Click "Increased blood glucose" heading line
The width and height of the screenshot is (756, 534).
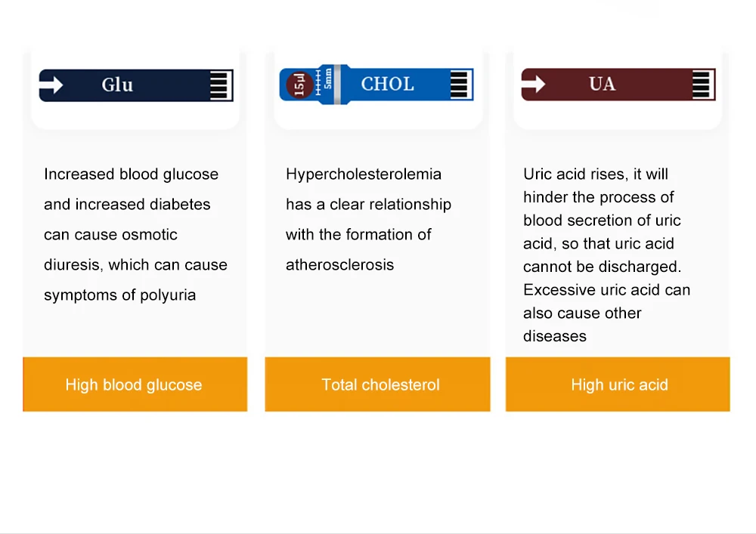pyautogui.click(x=131, y=174)
